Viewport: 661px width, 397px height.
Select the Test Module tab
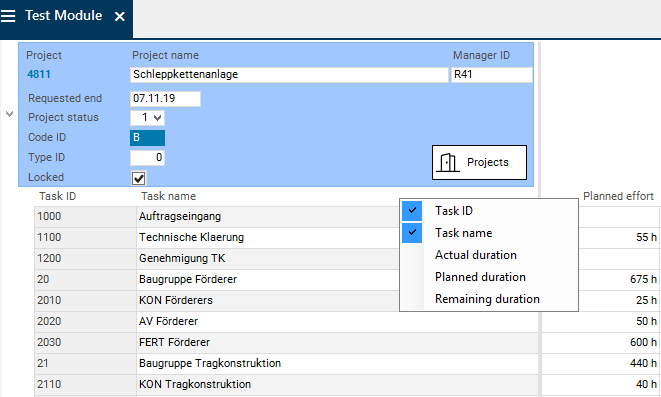[x=64, y=16]
